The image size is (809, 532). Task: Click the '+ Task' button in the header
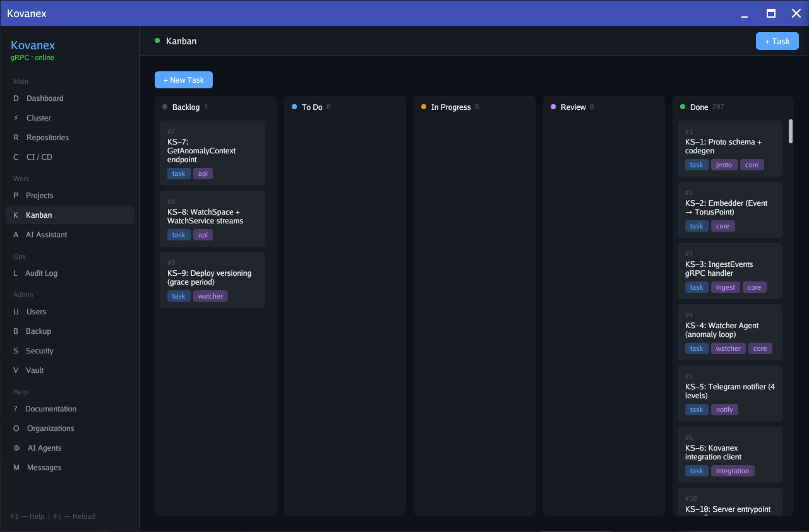click(x=777, y=40)
